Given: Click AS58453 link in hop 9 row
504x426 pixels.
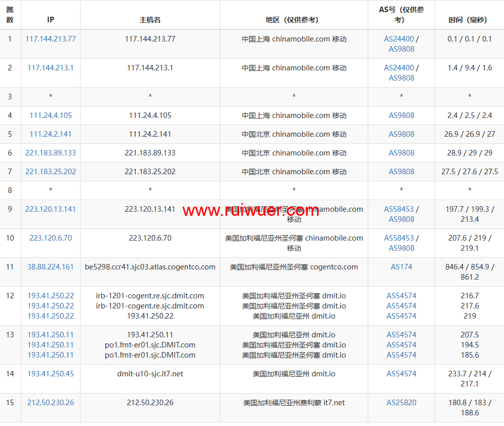Looking at the screenshot, I should pyautogui.click(x=399, y=209).
